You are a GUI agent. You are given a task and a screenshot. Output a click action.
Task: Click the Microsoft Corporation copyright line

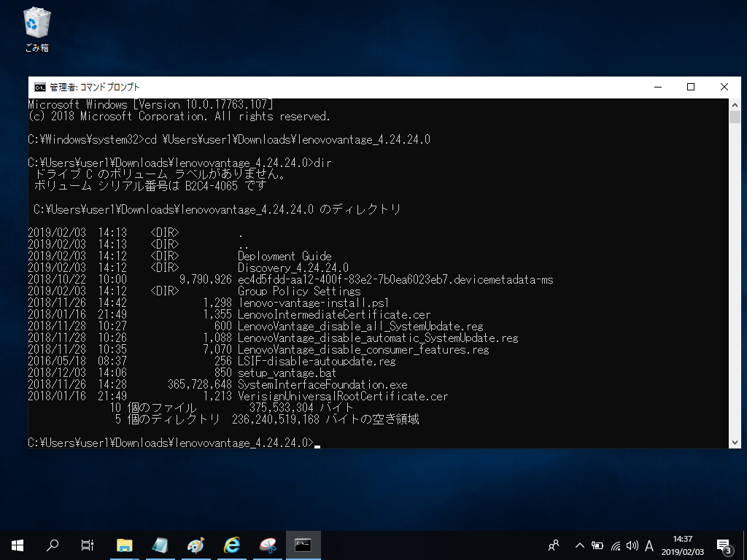(x=179, y=116)
